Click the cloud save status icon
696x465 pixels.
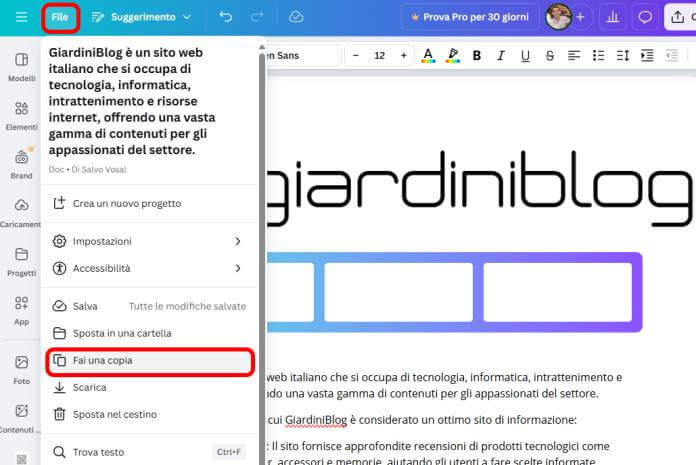[x=296, y=17]
